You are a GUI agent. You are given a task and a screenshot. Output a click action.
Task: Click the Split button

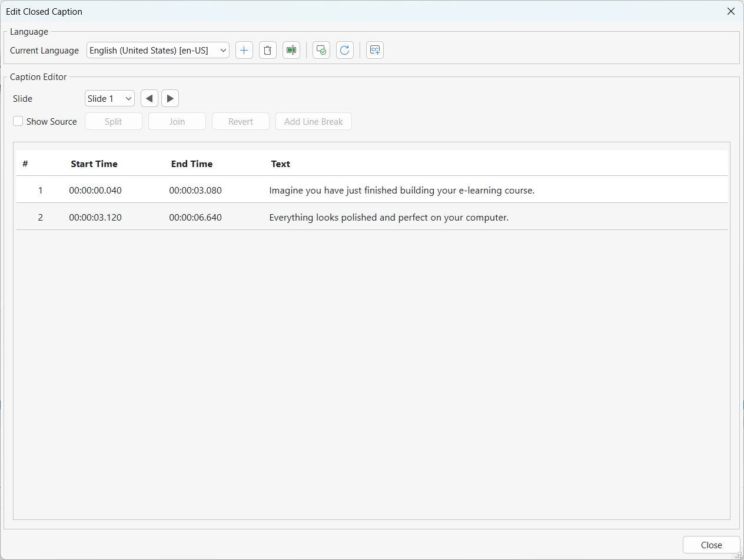114,121
